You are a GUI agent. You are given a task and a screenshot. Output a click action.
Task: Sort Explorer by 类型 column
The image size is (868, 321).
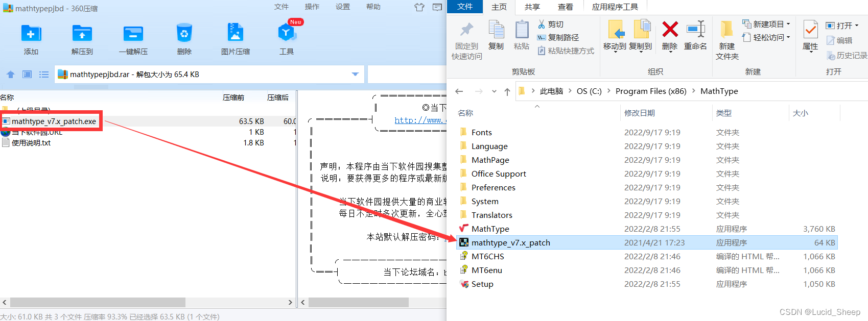(724, 113)
